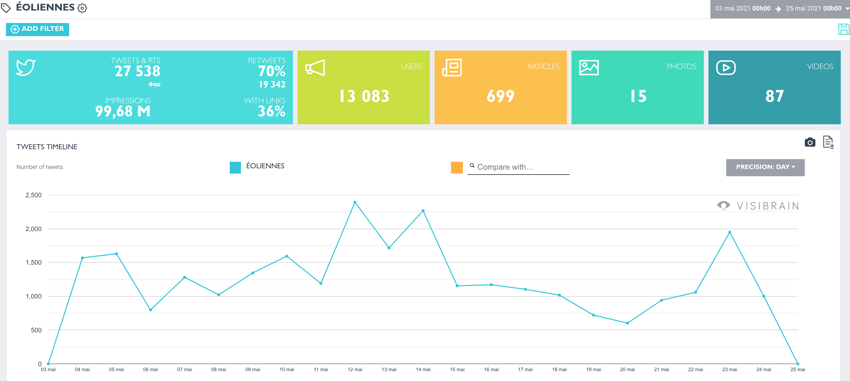This screenshot has width=850, height=381.
Task: Export timeline data with document icon
Action: [828, 142]
